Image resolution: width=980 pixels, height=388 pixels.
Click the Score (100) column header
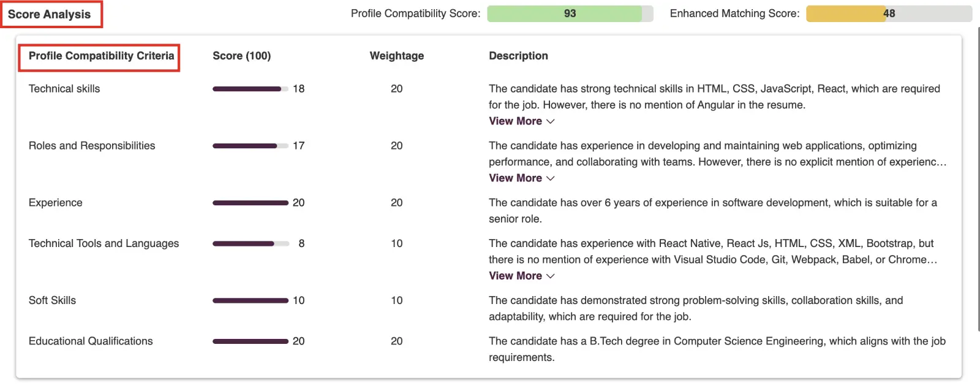(241, 56)
